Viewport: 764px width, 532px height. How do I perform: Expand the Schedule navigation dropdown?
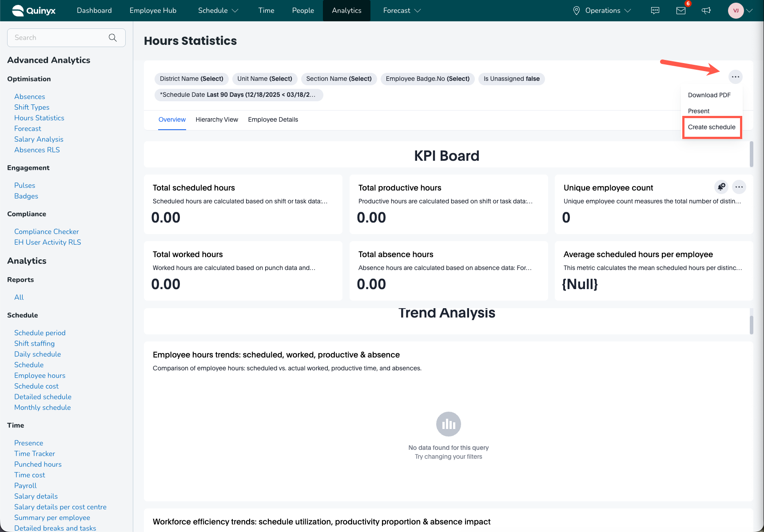tap(218, 11)
